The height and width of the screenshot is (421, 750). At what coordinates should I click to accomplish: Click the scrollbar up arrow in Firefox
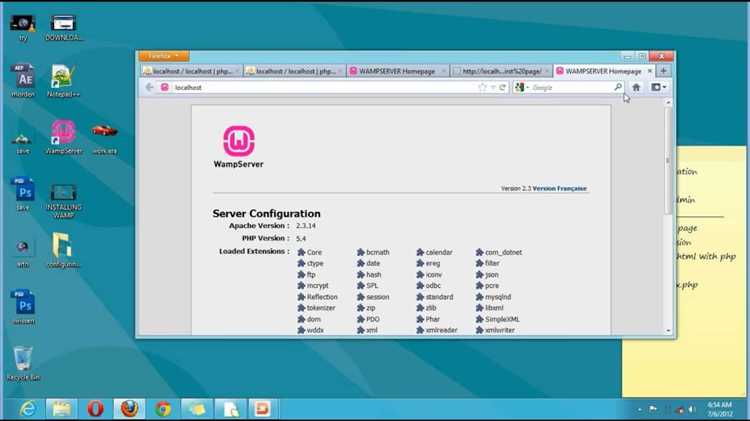668,102
